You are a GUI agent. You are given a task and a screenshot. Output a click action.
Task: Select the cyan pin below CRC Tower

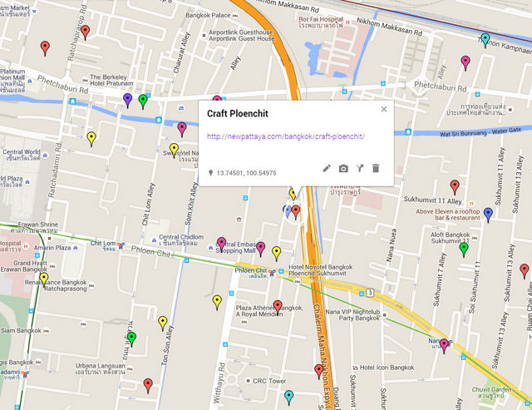tap(288, 398)
